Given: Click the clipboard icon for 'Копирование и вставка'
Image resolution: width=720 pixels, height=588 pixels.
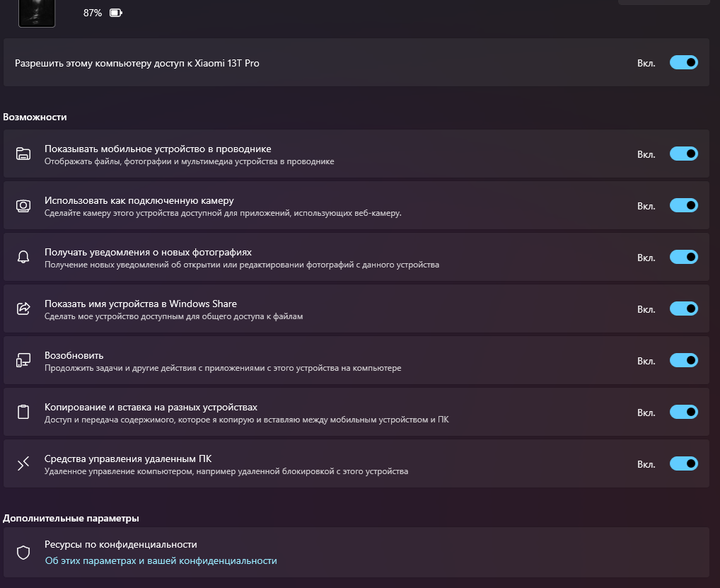Looking at the screenshot, I should click(23, 412).
